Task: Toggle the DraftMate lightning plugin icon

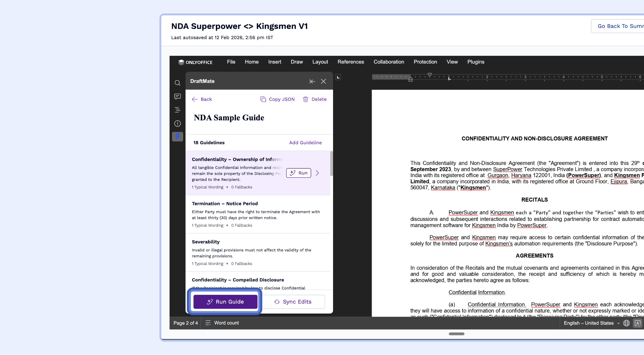Action: (177, 137)
